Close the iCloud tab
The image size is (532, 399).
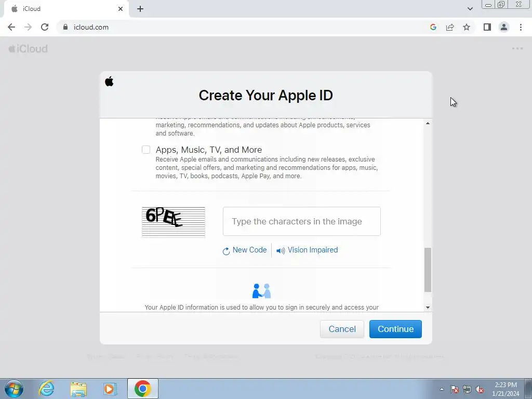point(121,9)
